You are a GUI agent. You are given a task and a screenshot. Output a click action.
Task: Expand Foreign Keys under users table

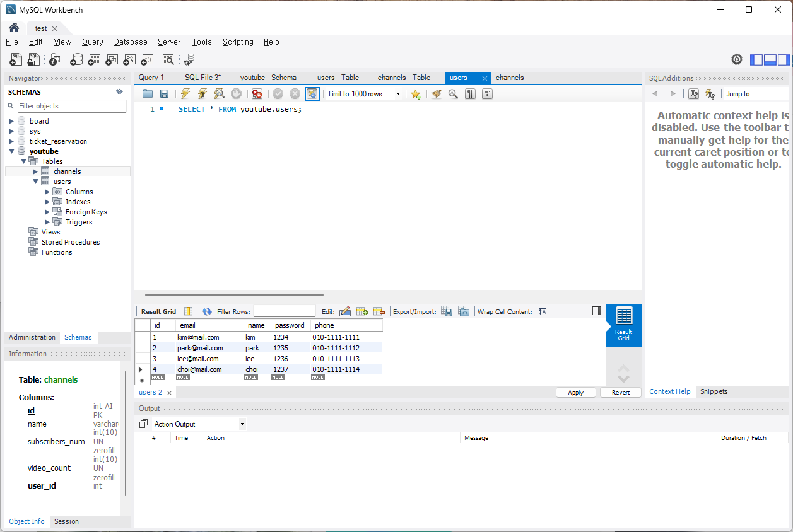click(x=47, y=212)
